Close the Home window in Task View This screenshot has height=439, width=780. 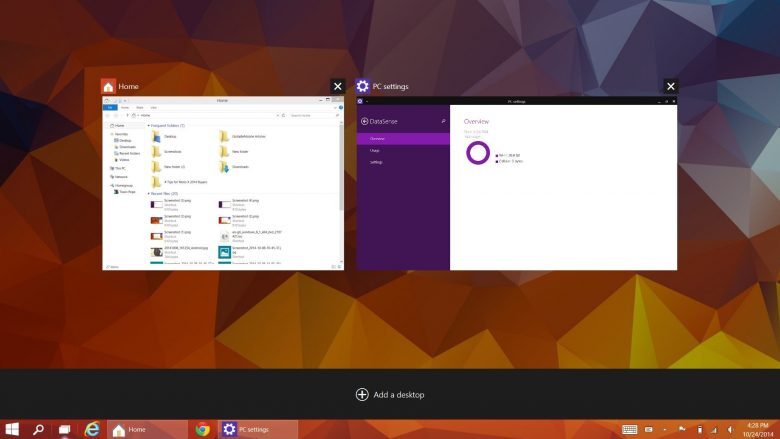click(338, 87)
